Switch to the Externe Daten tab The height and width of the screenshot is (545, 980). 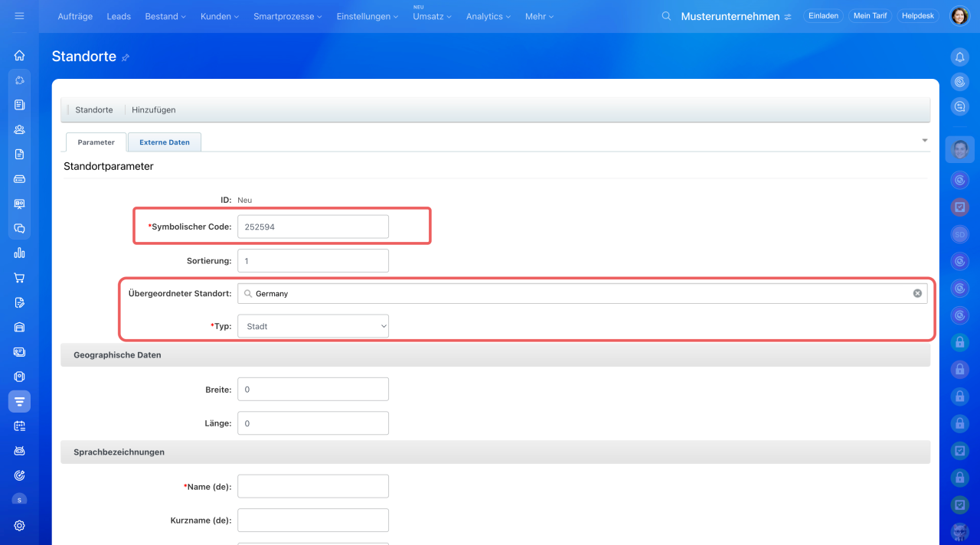tap(164, 142)
